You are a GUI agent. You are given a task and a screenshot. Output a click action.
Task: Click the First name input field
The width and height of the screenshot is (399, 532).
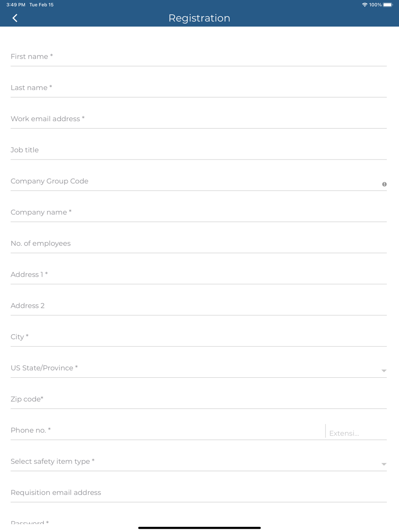(x=198, y=57)
